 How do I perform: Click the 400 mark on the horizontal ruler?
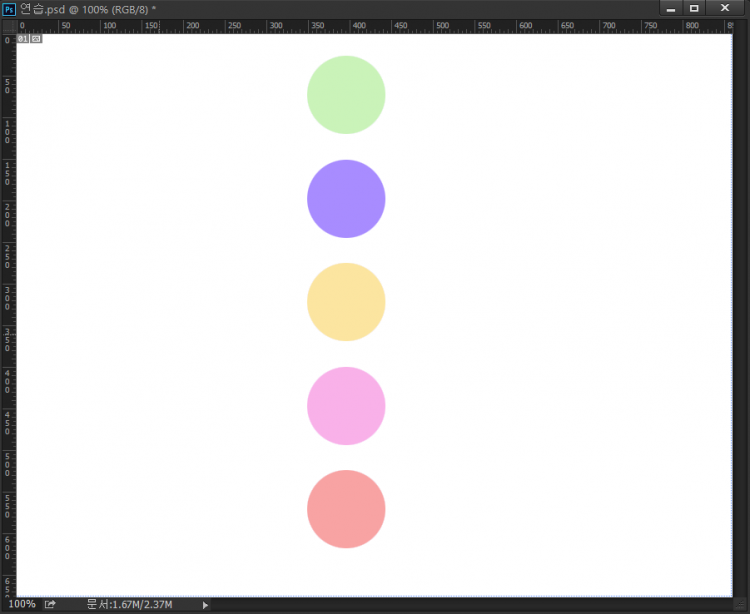(x=359, y=25)
